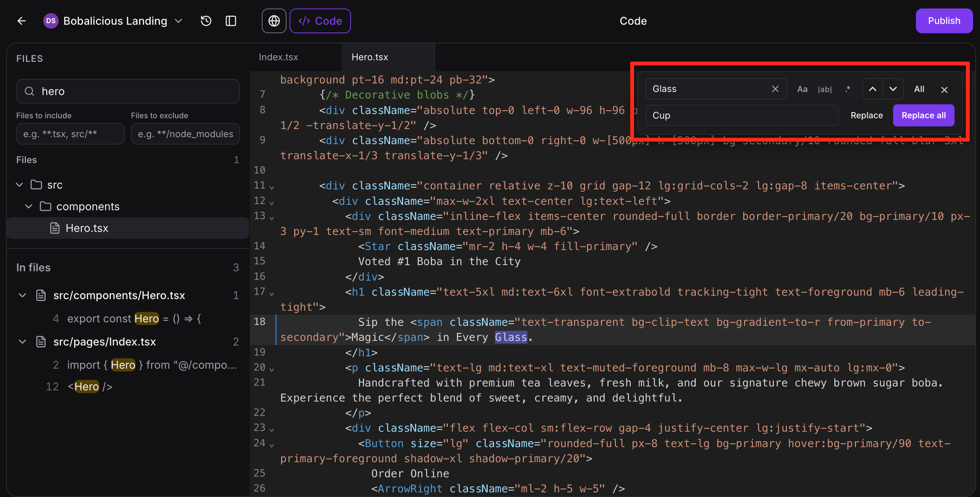This screenshot has height=497, width=980.
Task: Close the find and replace panel
Action: click(x=944, y=90)
